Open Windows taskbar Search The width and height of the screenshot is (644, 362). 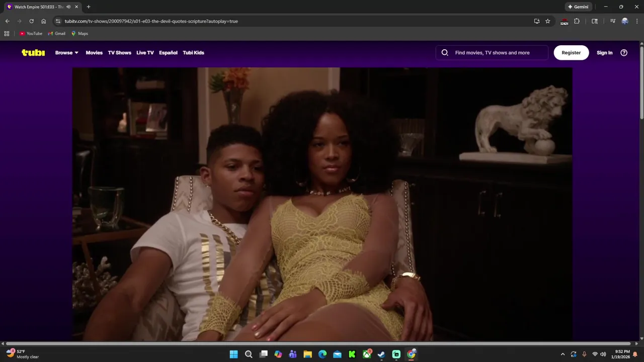[249, 354]
